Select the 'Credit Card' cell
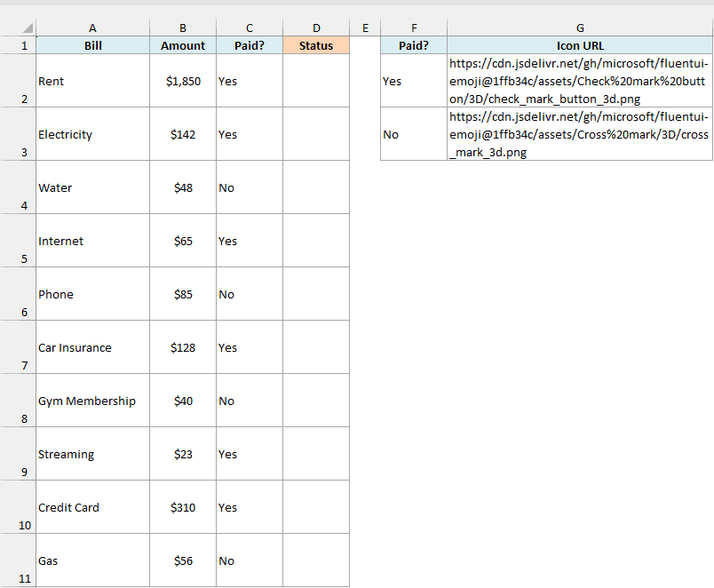 (x=93, y=507)
